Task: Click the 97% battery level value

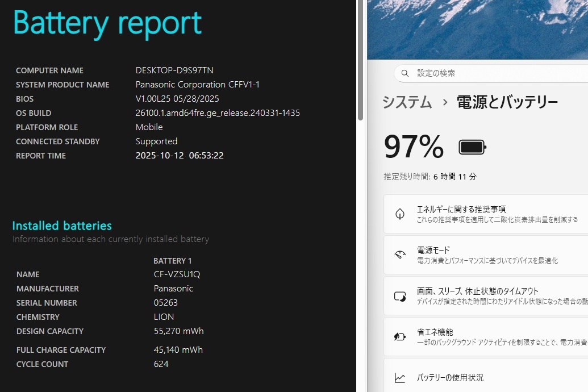Action: [x=414, y=147]
